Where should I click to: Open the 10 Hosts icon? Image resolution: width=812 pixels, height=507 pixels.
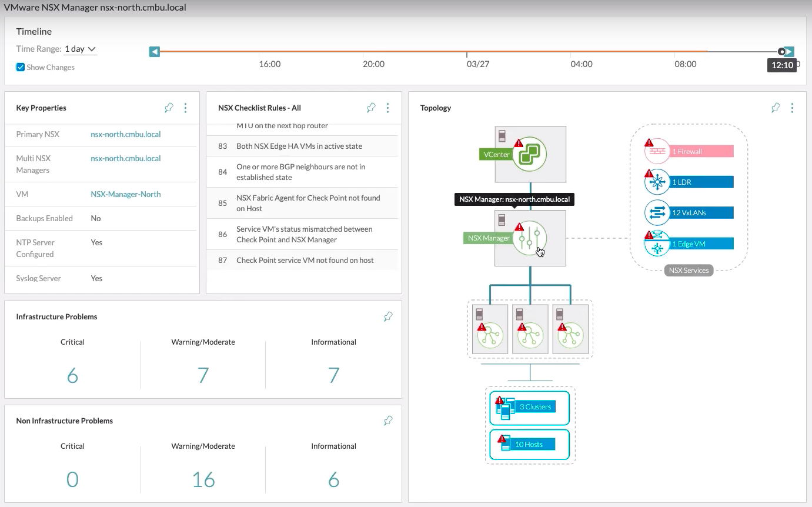pos(505,444)
